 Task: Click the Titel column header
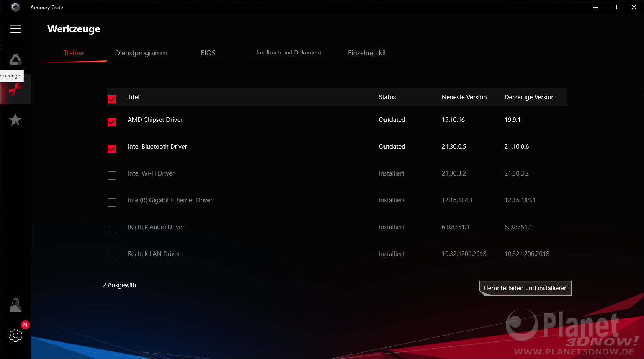pos(134,97)
